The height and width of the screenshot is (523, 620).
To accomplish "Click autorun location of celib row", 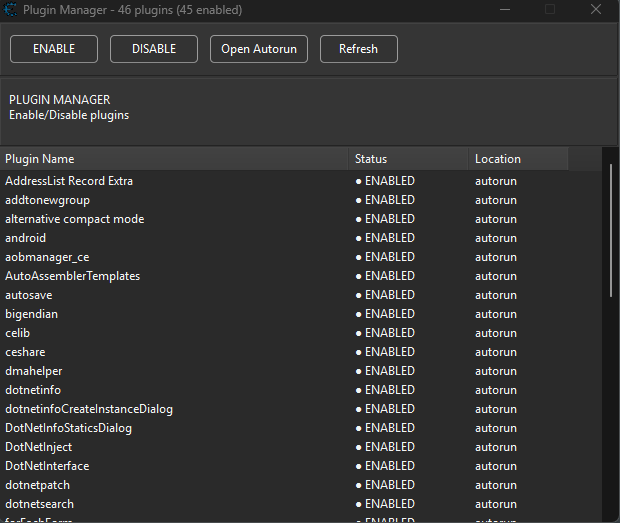I will click(x=496, y=333).
